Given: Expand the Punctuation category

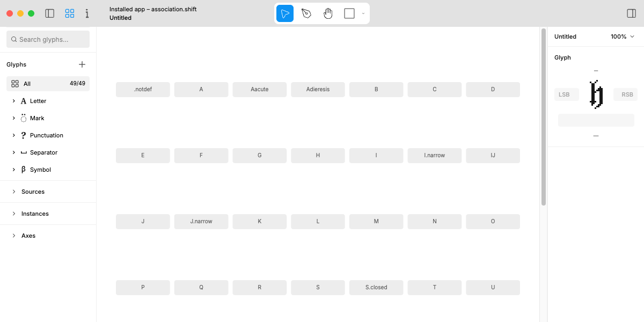Looking at the screenshot, I should tap(14, 135).
